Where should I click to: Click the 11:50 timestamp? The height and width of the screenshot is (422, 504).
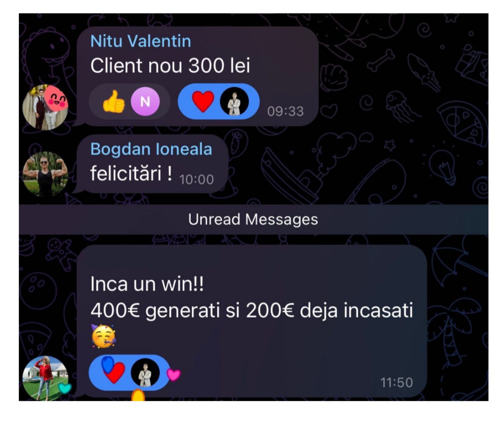[396, 382]
